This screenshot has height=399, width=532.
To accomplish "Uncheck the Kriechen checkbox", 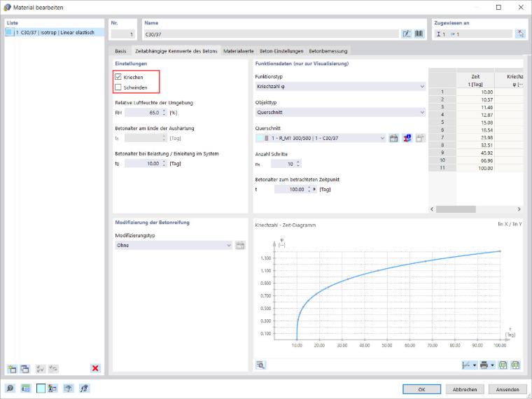I will tap(118, 77).
